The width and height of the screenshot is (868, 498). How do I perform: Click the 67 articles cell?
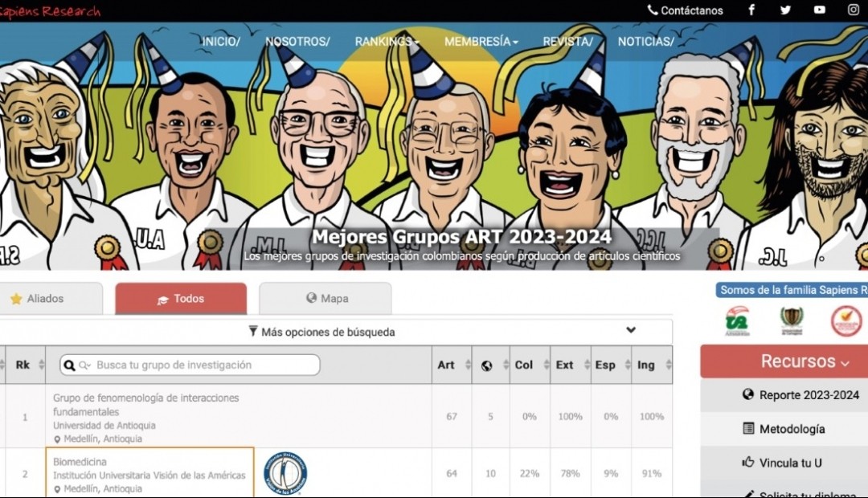click(452, 416)
